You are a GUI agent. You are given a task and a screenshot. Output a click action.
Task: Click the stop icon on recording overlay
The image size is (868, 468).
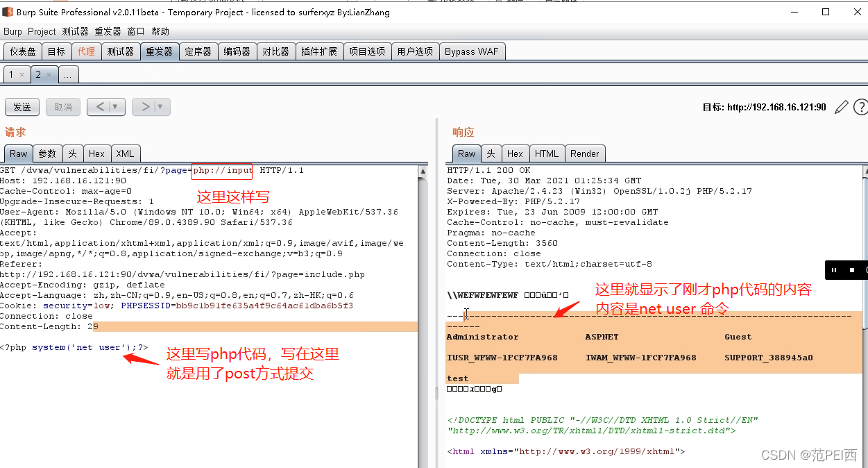[x=851, y=270]
